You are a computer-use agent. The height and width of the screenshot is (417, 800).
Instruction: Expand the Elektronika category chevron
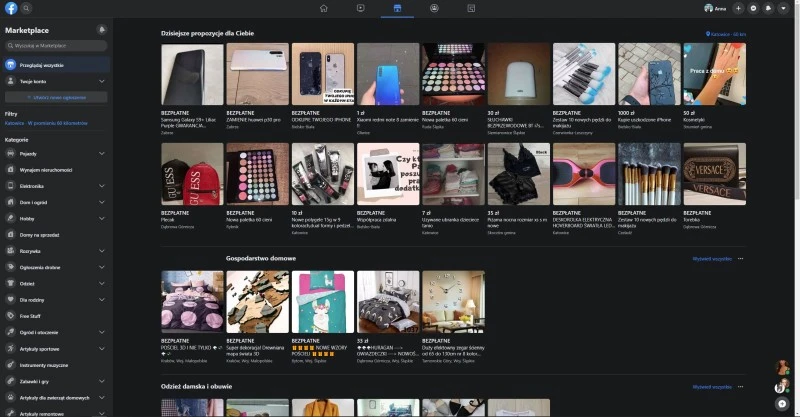click(x=102, y=186)
